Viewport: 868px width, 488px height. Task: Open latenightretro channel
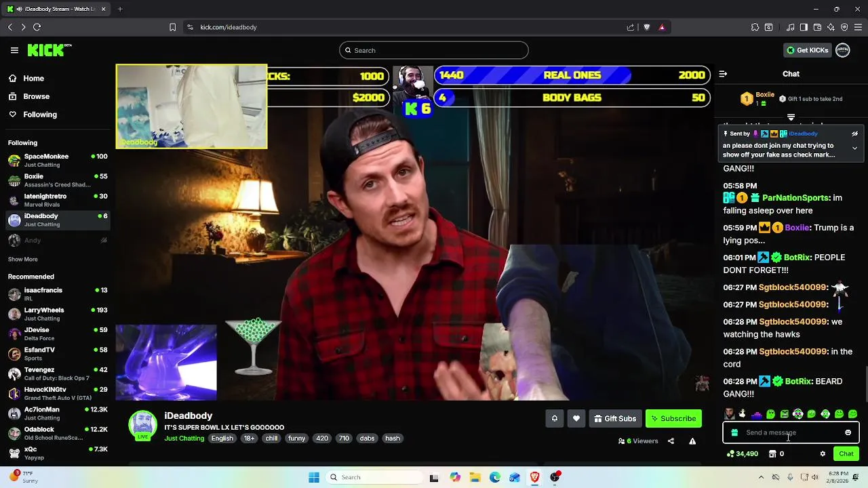(x=58, y=200)
